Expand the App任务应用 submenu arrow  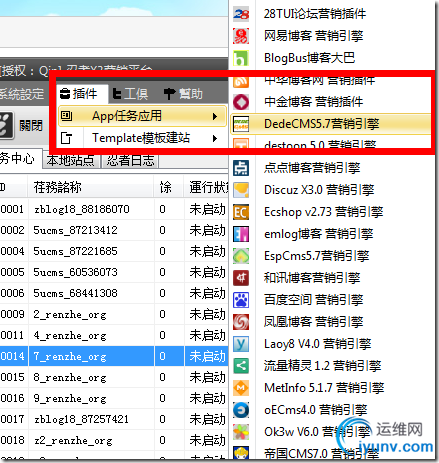215,116
